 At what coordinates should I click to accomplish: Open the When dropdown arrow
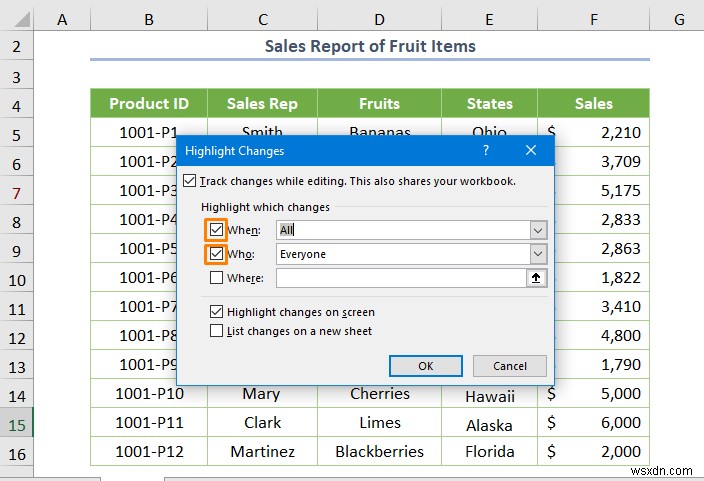[x=538, y=230]
